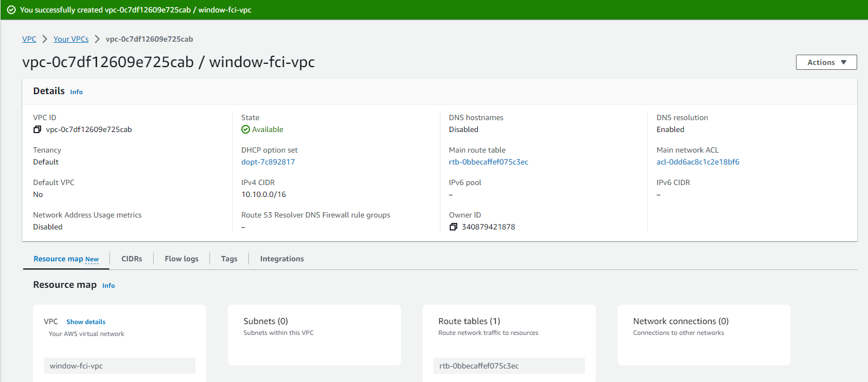The image size is (868, 382).
Task: Click the Route 53 Resolver DNS Firewall rule groups label
Action: pyautogui.click(x=315, y=215)
